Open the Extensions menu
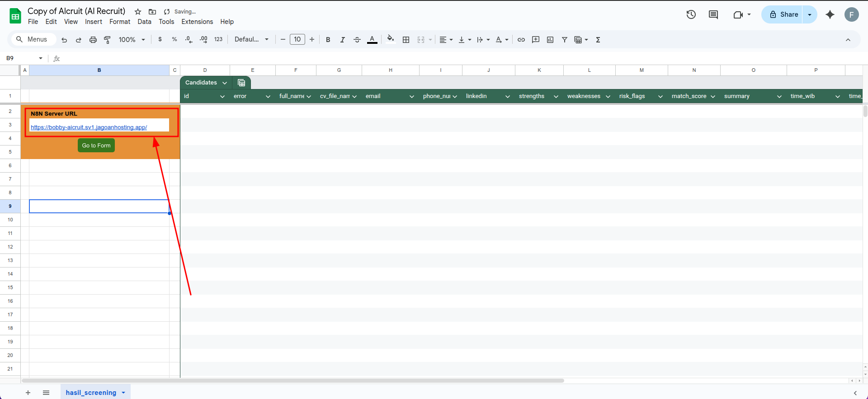 coord(197,22)
